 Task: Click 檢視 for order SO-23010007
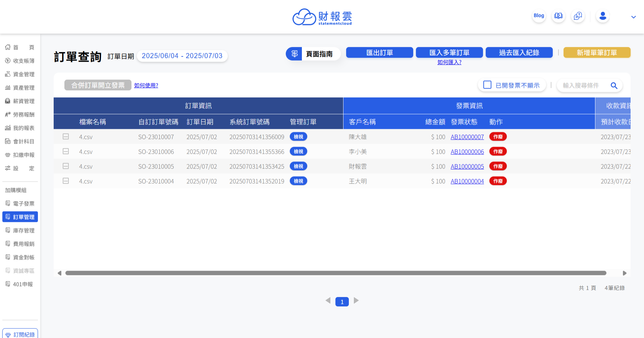(298, 137)
